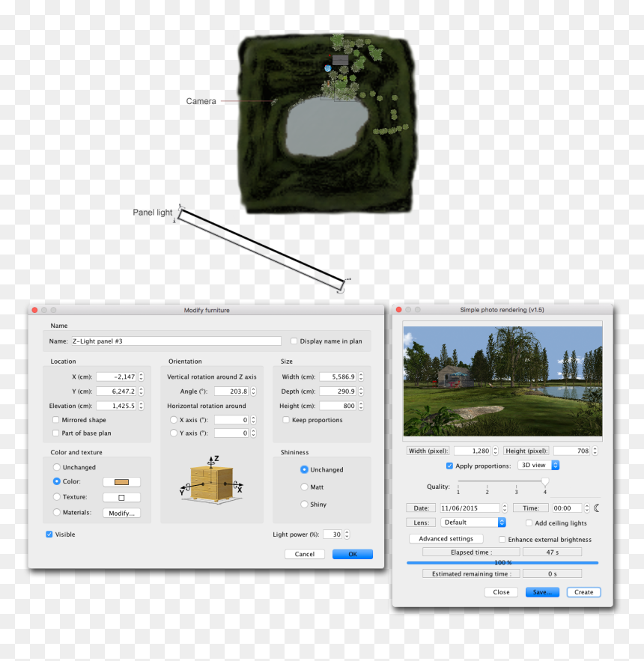Click the Create button
Screen dimensions: 644x661
point(583,592)
